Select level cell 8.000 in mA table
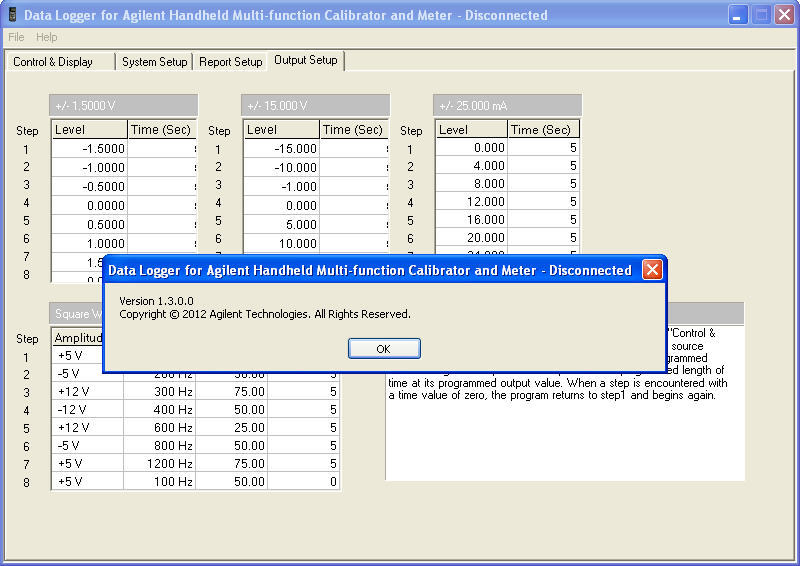The width and height of the screenshot is (800, 566). coord(472,183)
